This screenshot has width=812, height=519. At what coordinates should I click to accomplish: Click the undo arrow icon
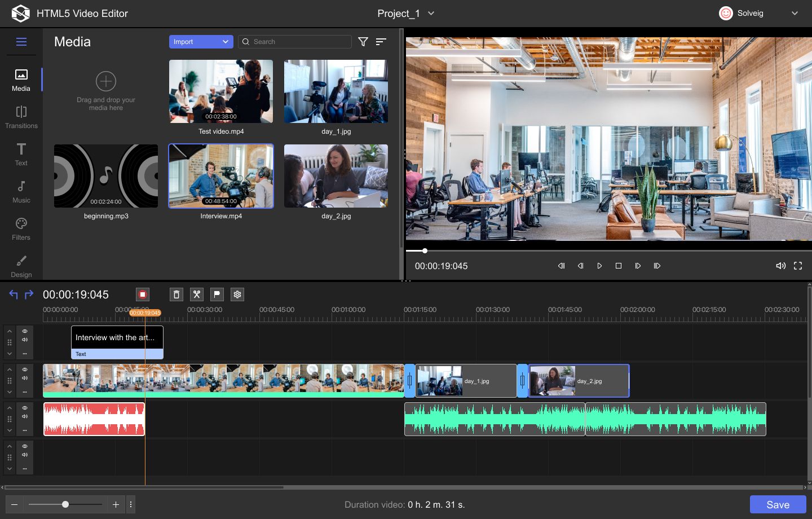14,294
